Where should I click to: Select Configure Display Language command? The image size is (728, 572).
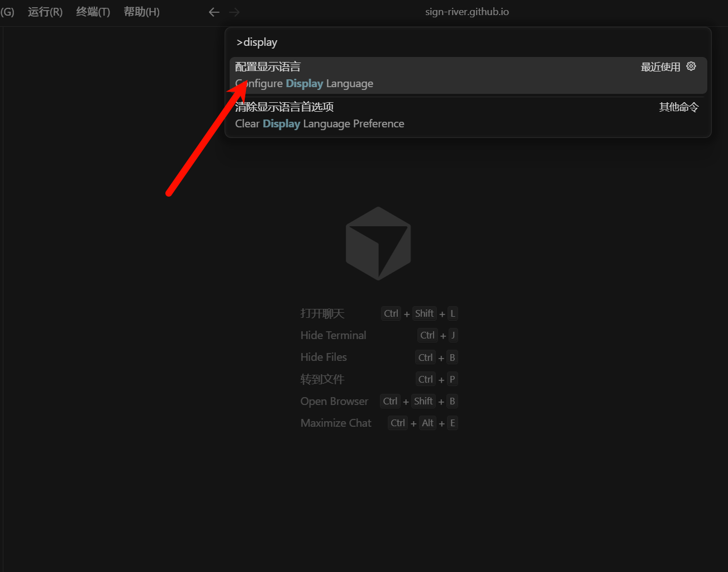coord(468,75)
